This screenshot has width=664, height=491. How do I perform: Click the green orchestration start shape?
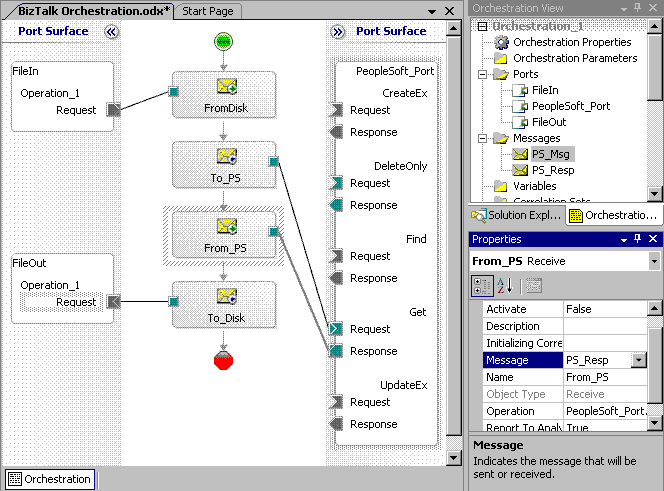[223, 42]
